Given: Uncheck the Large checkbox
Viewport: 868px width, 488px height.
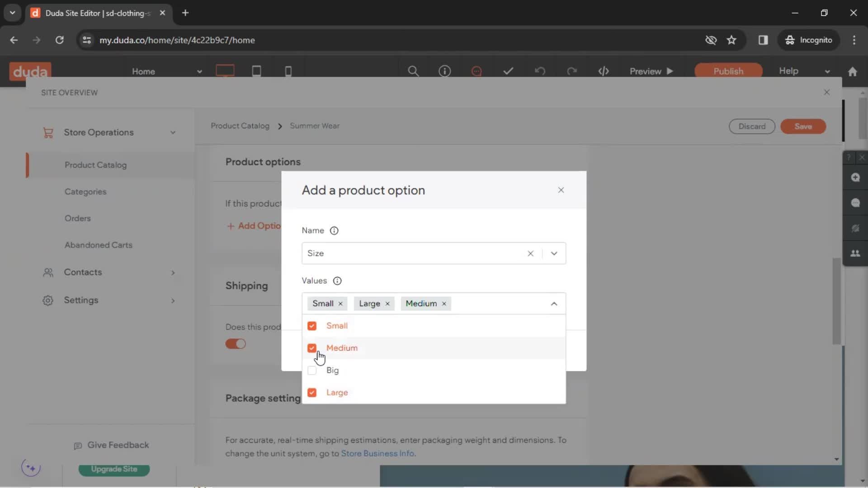Looking at the screenshot, I should [312, 393].
